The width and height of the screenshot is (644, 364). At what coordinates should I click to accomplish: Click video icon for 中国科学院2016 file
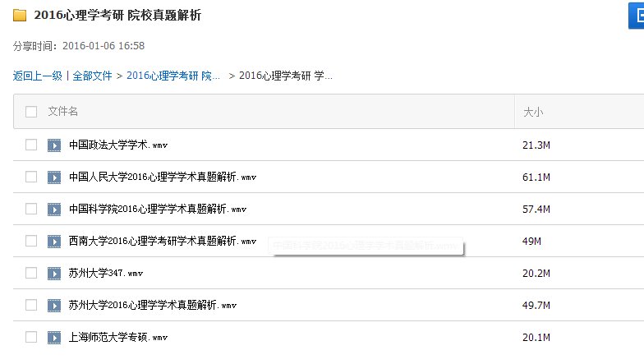pyautogui.click(x=54, y=209)
